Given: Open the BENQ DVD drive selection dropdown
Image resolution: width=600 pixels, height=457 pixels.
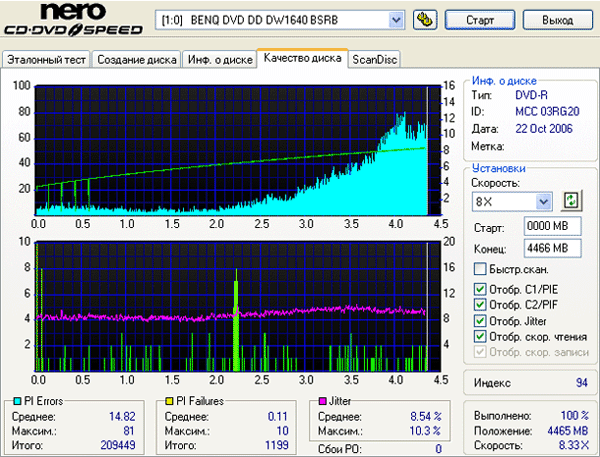Looking at the screenshot, I should click(396, 20).
